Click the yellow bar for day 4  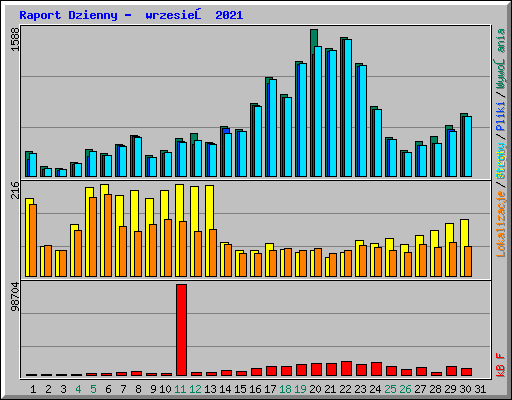(74, 250)
